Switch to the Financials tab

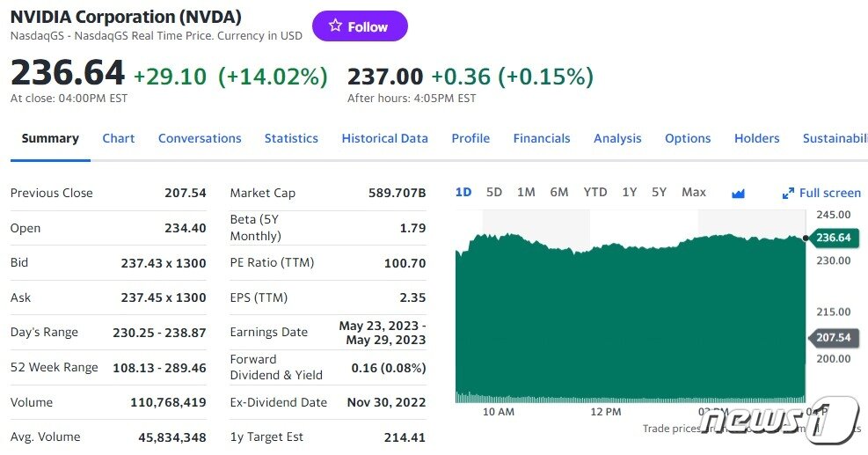[x=542, y=138]
